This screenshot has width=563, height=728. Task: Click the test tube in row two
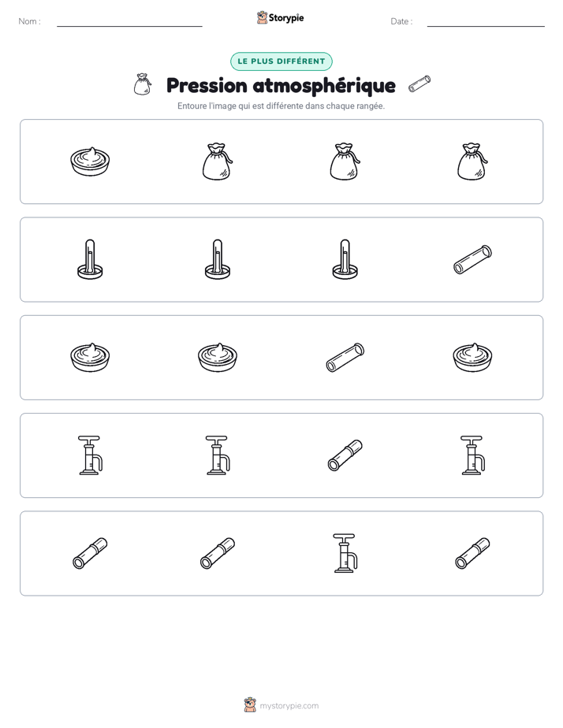(x=472, y=259)
